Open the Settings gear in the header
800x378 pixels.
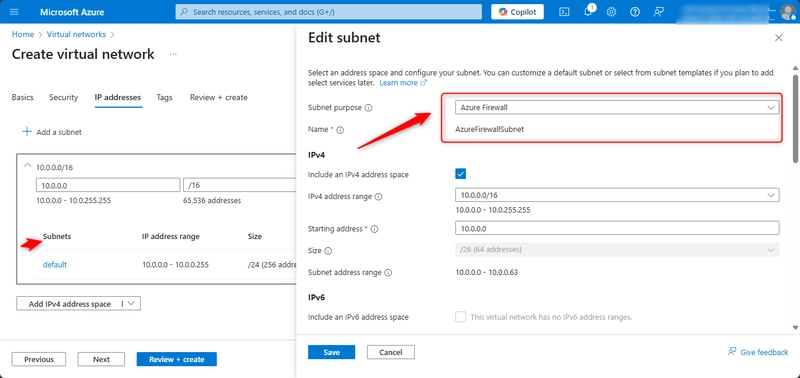611,12
